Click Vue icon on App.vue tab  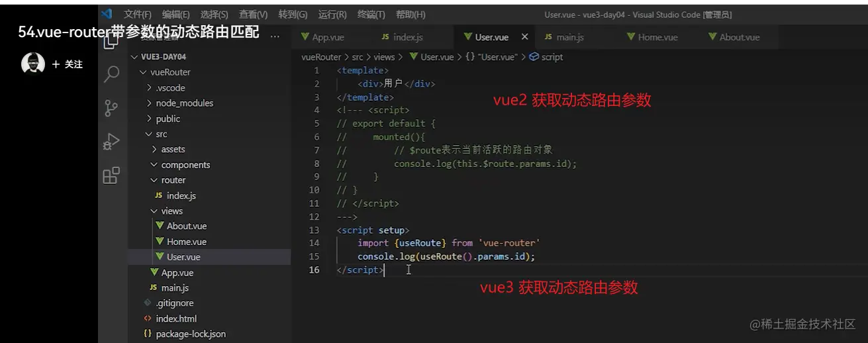click(x=305, y=37)
